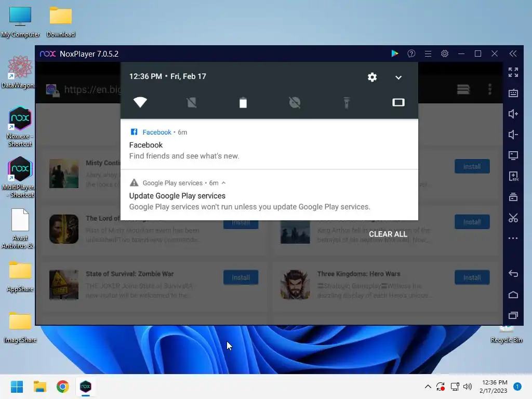Open screen display option in Nox sidebar
Screen dimensions: 532x399
513,155
